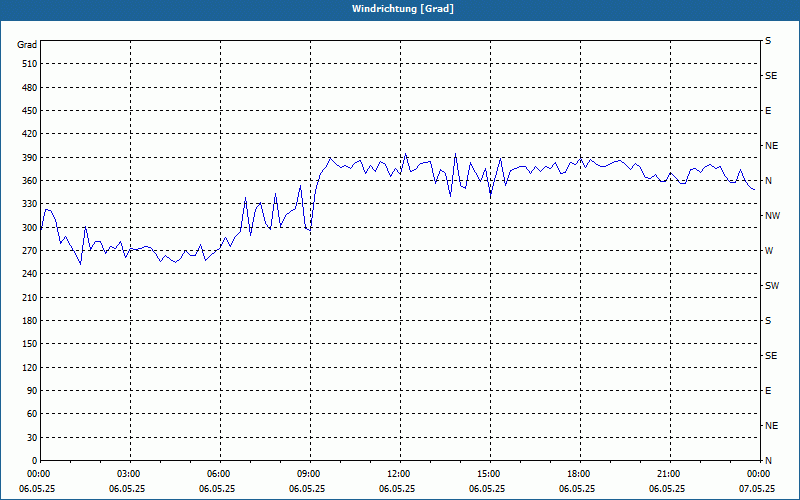Select the 60 y-axis value

32,414
